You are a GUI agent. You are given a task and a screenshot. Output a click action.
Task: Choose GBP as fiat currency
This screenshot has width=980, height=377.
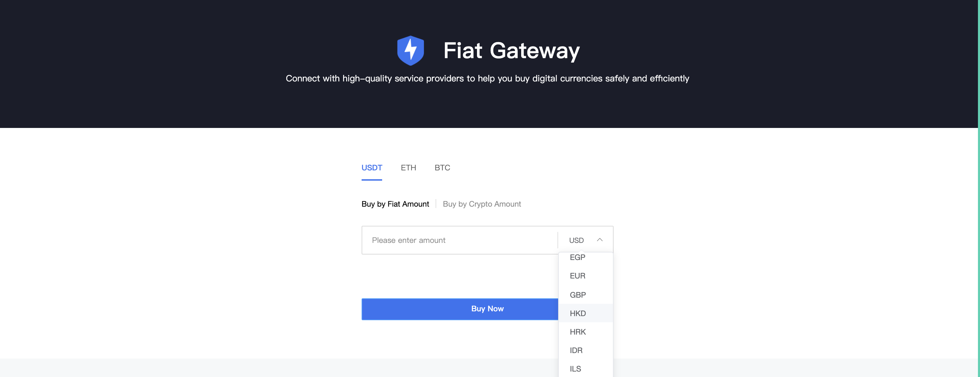coord(578,295)
